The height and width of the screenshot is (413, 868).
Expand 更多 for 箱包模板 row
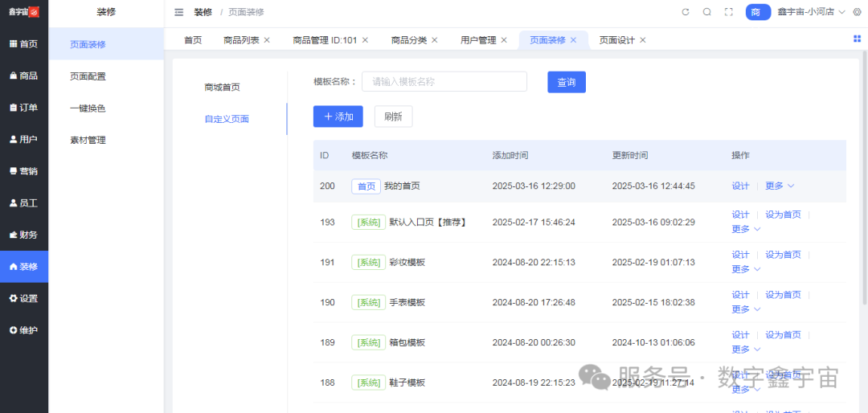coord(746,350)
